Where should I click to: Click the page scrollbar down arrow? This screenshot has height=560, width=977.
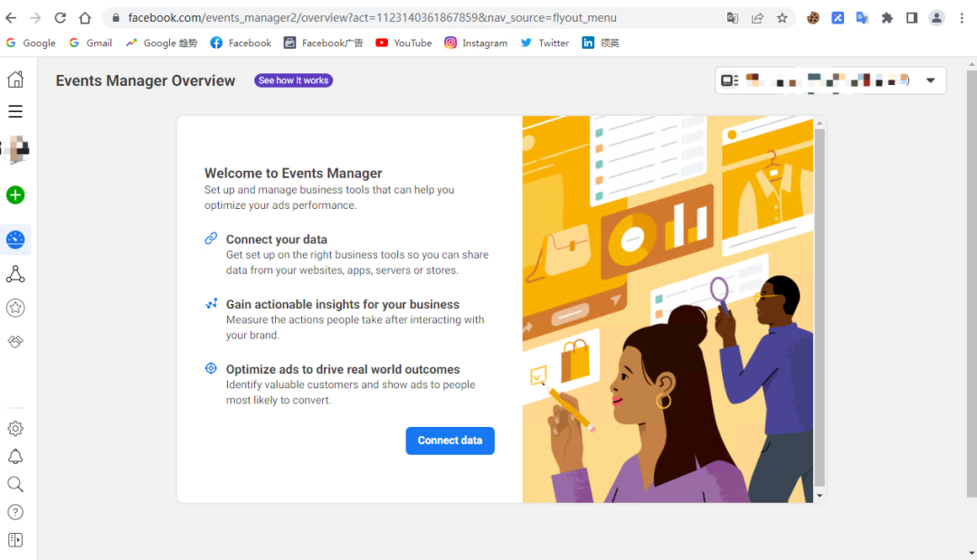[972, 553]
